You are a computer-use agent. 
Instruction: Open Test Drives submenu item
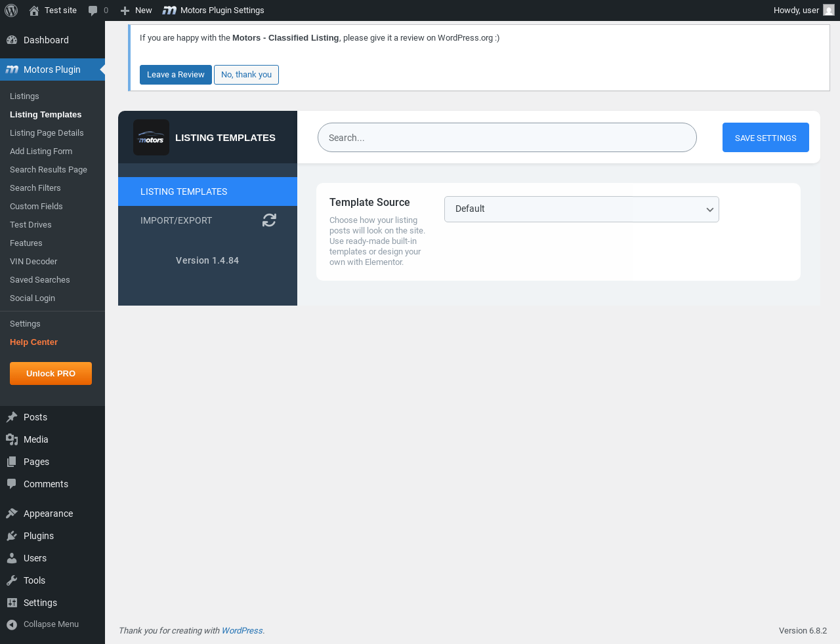(x=31, y=225)
